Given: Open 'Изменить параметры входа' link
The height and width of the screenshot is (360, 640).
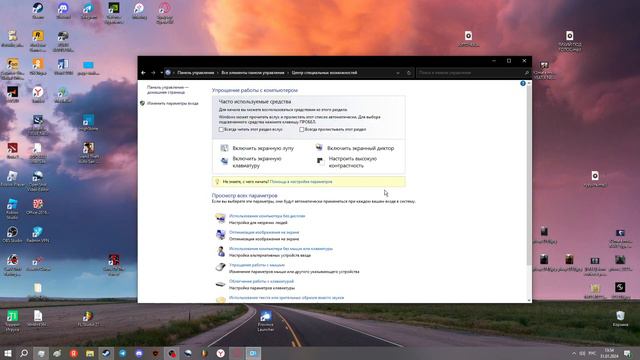Looking at the screenshot, I should 172,103.
